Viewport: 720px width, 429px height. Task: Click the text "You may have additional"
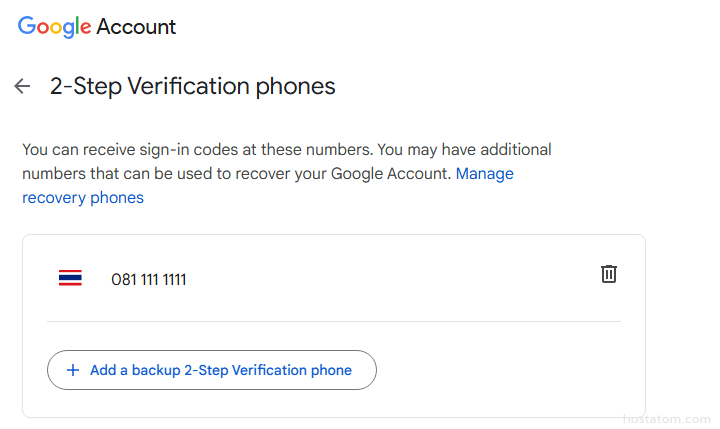pyautogui.click(x=466, y=150)
